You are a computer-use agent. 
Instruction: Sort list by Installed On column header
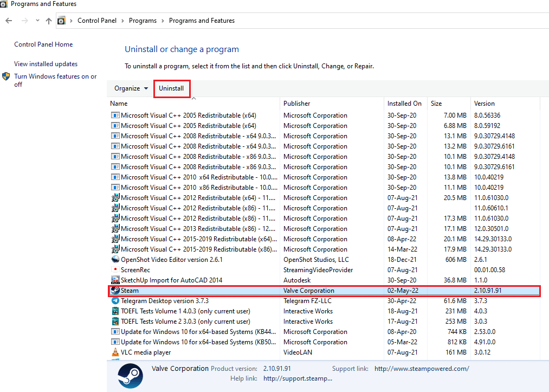pyautogui.click(x=404, y=104)
